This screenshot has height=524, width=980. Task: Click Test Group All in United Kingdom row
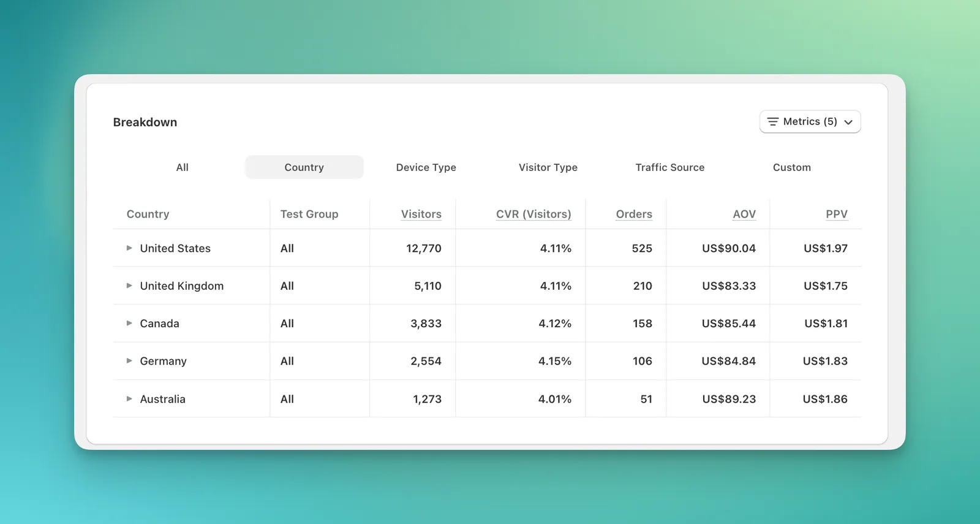[287, 286]
